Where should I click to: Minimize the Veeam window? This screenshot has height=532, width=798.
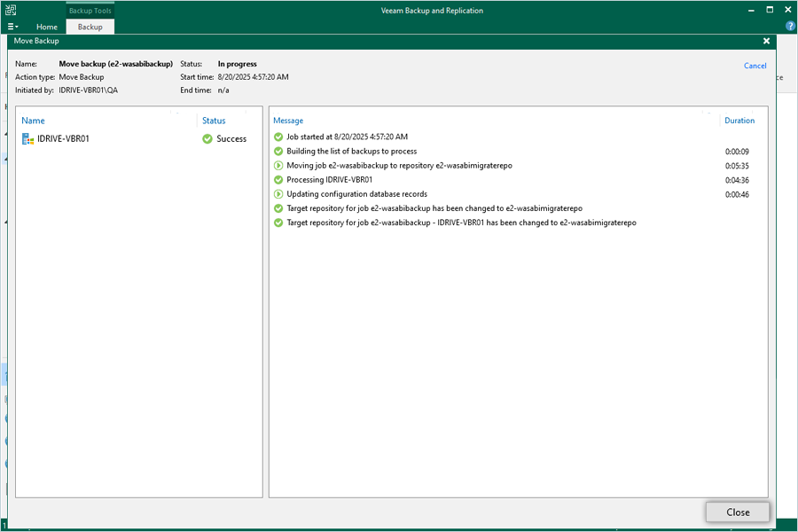(751, 10)
